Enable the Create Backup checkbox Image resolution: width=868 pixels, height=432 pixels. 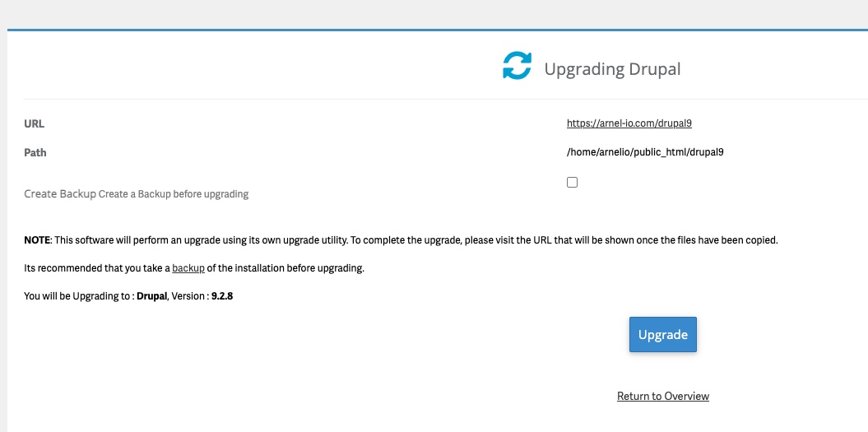coord(573,182)
